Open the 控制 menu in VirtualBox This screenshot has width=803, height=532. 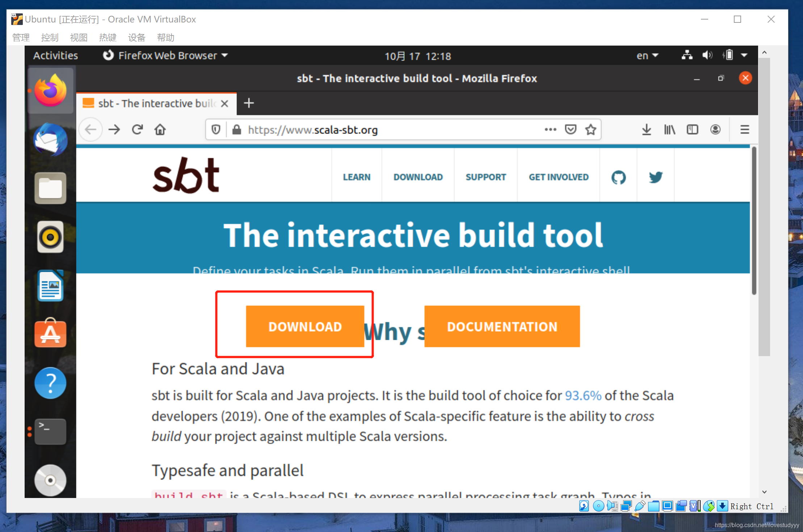(50, 37)
